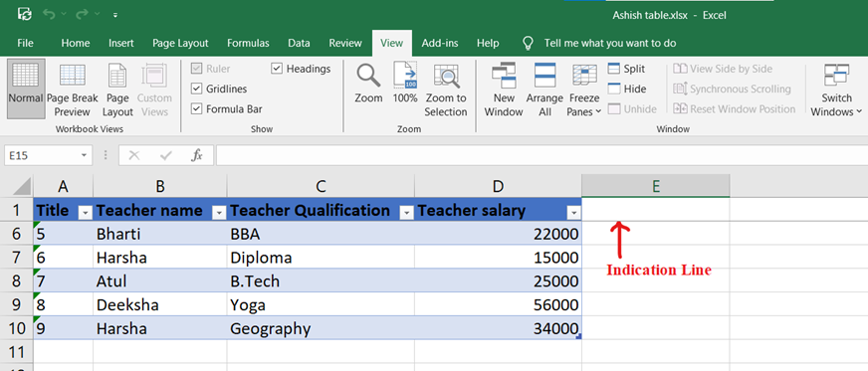Split the worksheet window

[627, 69]
